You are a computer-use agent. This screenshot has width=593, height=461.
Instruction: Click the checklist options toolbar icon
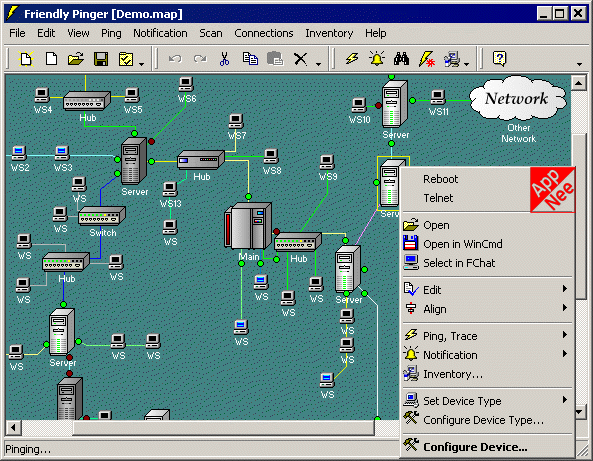pyautogui.click(x=126, y=59)
